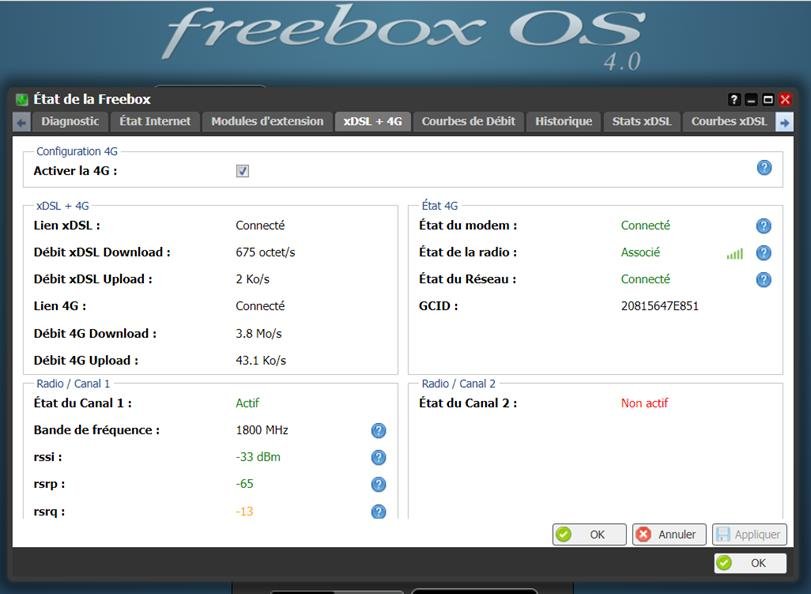Click the rsrq value -13

pos(244,511)
